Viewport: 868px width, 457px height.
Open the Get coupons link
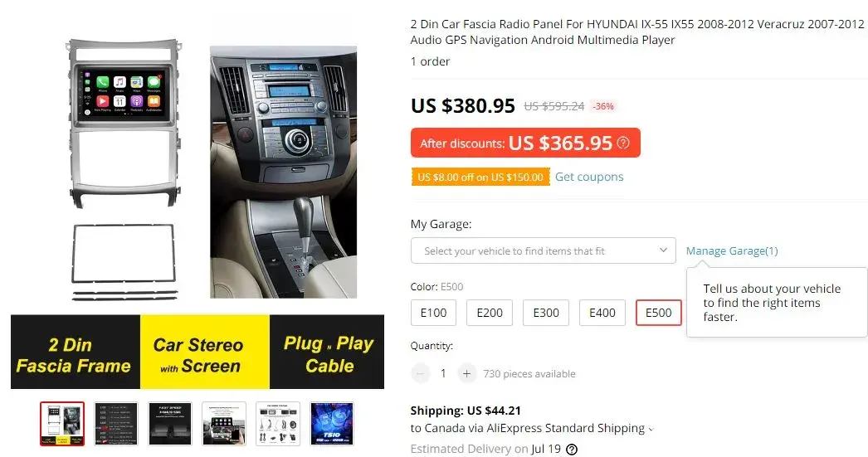coord(589,177)
